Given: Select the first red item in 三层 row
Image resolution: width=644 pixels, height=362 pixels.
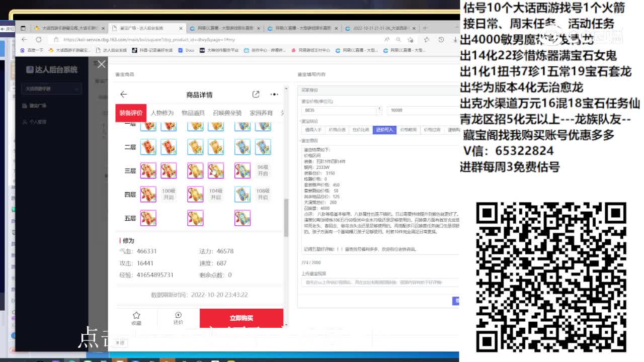Looking at the screenshot, I should coord(148,170).
